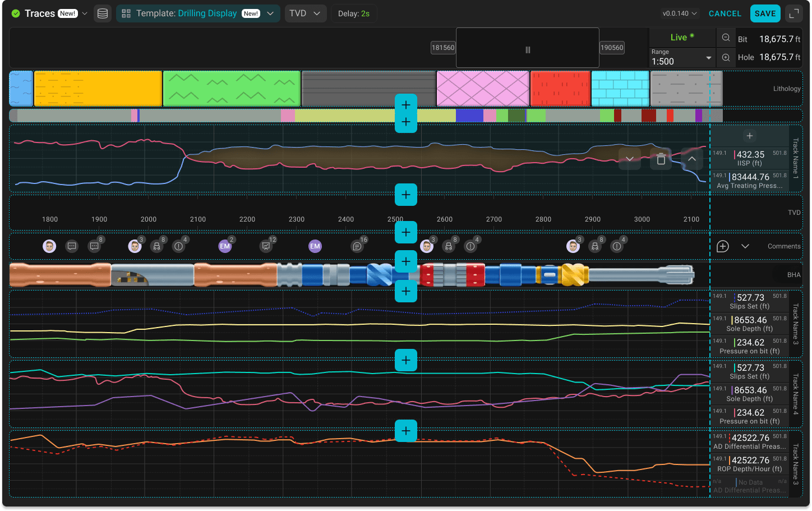Expand the Comments row chevron
The width and height of the screenshot is (812, 511).
(x=745, y=246)
